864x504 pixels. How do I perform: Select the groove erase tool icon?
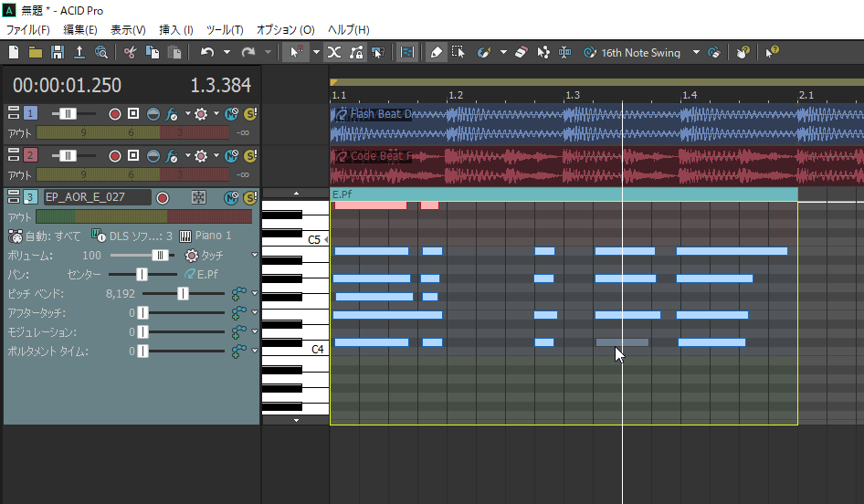click(714, 52)
